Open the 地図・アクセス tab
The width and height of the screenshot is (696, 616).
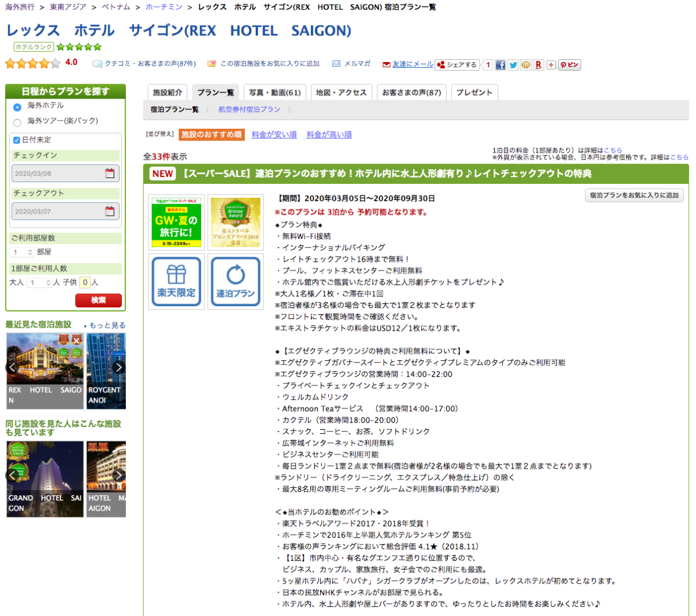[342, 93]
